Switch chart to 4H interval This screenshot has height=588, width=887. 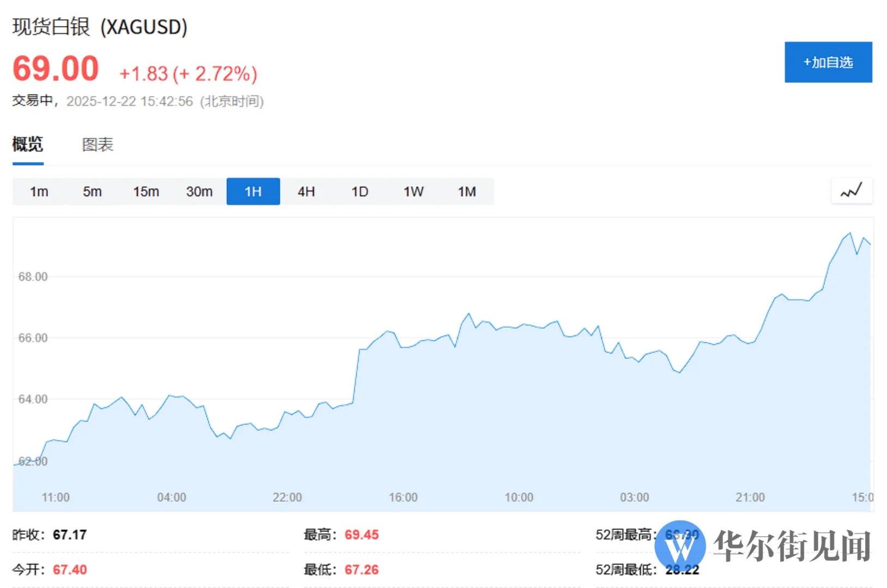tap(306, 192)
